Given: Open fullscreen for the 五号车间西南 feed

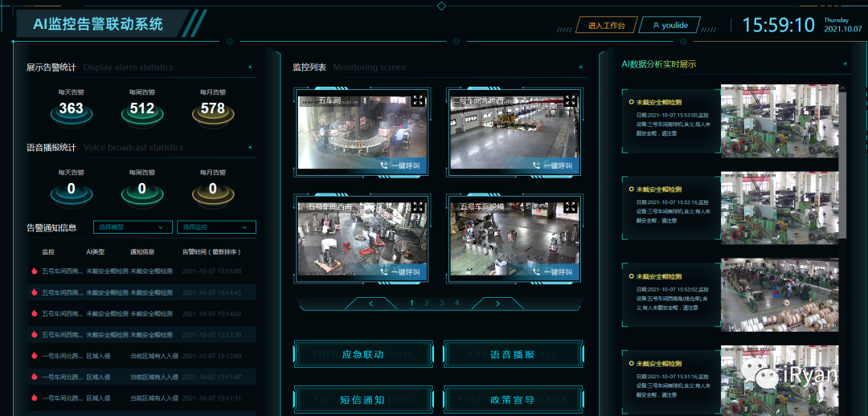Looking at the screenshot, I should pos(419,207).
